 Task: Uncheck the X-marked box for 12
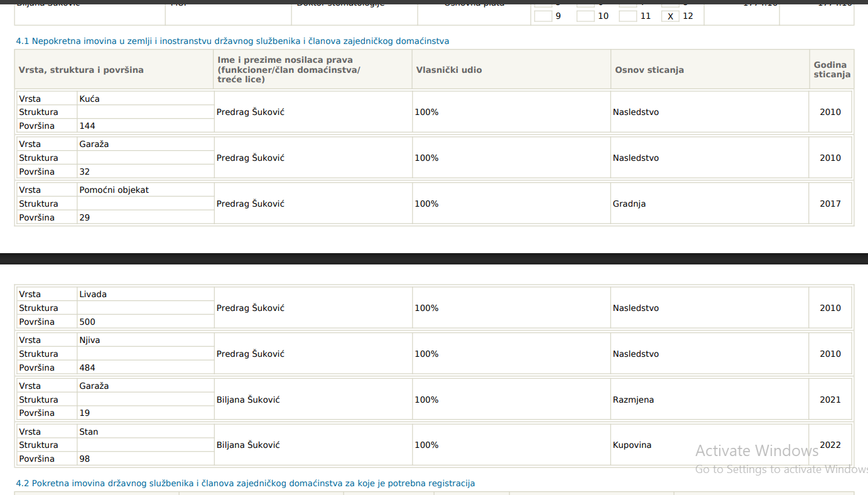[670, 16]
